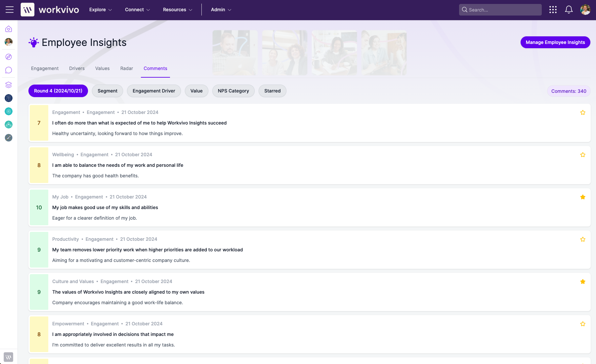Click 'I often do more than what is expected' statement
Viewport: 596px width, 364px height.
(139, 123)
